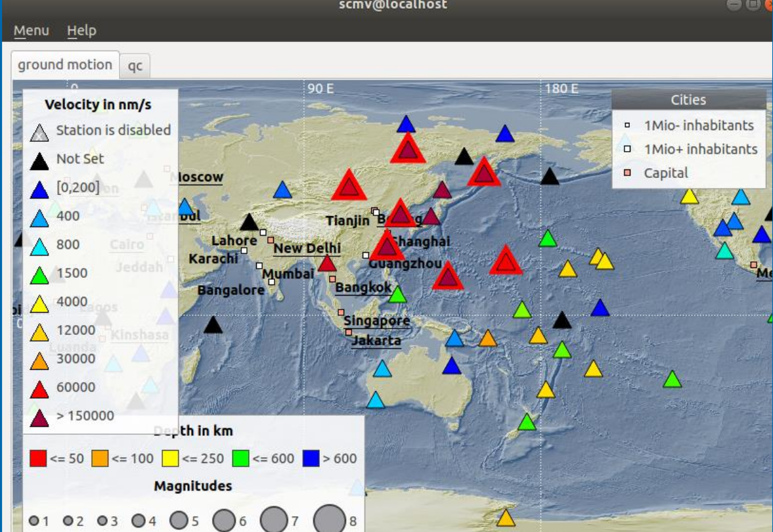
Task: Select the black station triangle near the Aleutian Islands
Action: 550,176
